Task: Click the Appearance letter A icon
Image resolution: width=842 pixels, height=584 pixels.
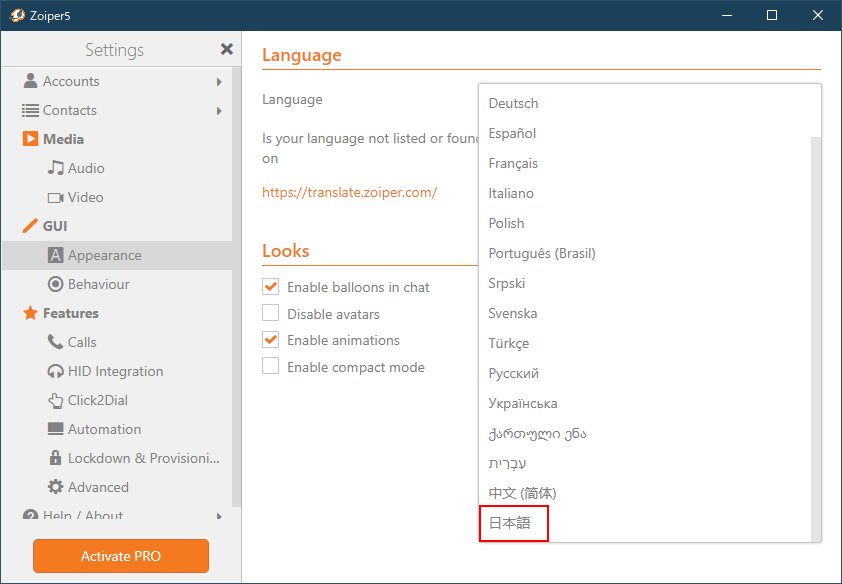Action: (55, 255)
